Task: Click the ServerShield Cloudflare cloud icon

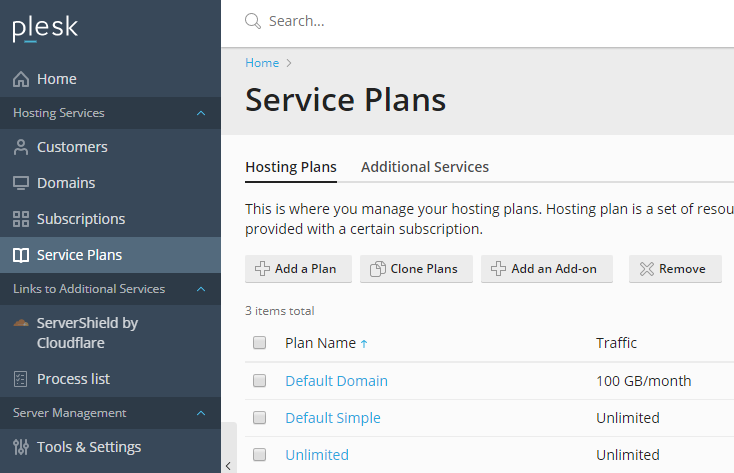Action: pos(21,323)
